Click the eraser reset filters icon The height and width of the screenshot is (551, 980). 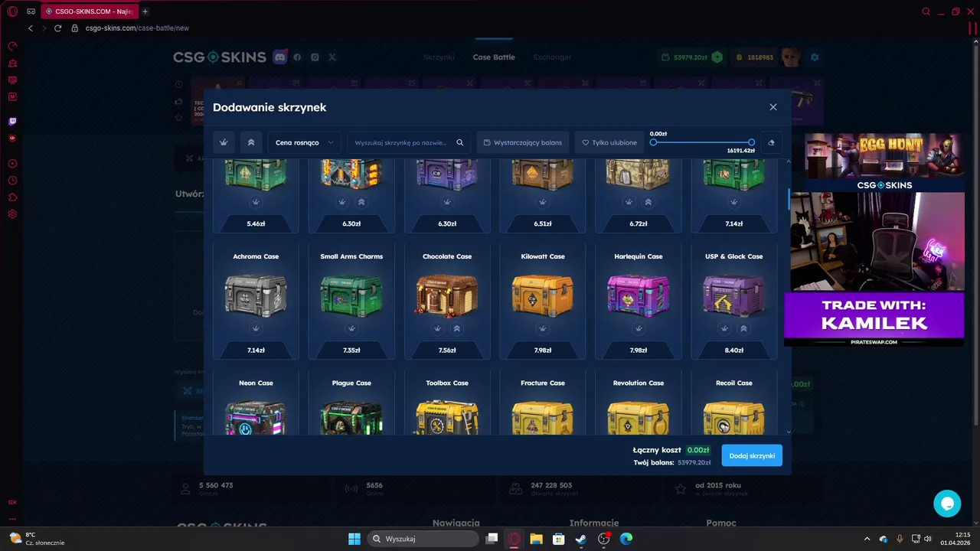pyautogui.click(x=772, y=142)
